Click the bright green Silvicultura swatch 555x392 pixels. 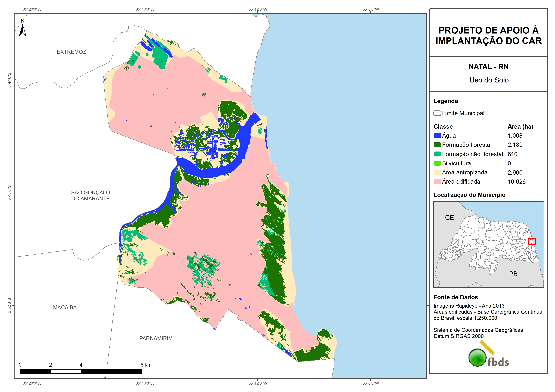437,163
